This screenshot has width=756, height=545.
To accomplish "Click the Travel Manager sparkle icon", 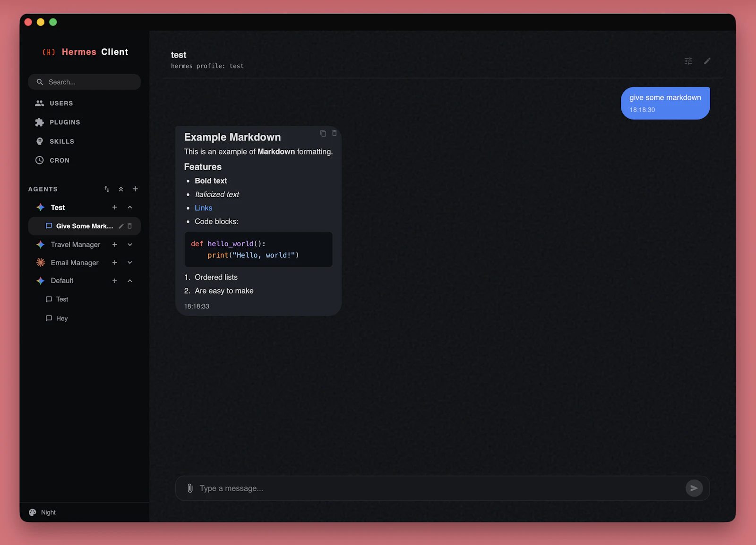I will tap(41, 244).
